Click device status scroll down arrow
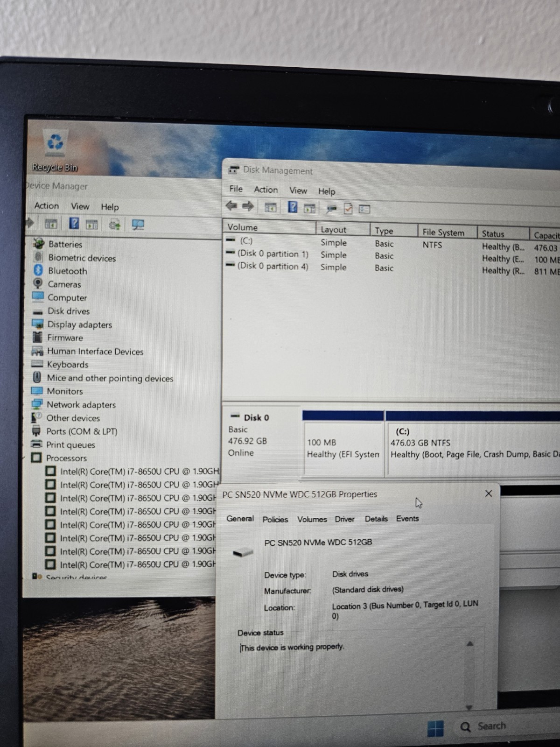The height and width of the screenshot is (747, 560). click(469, 707)
